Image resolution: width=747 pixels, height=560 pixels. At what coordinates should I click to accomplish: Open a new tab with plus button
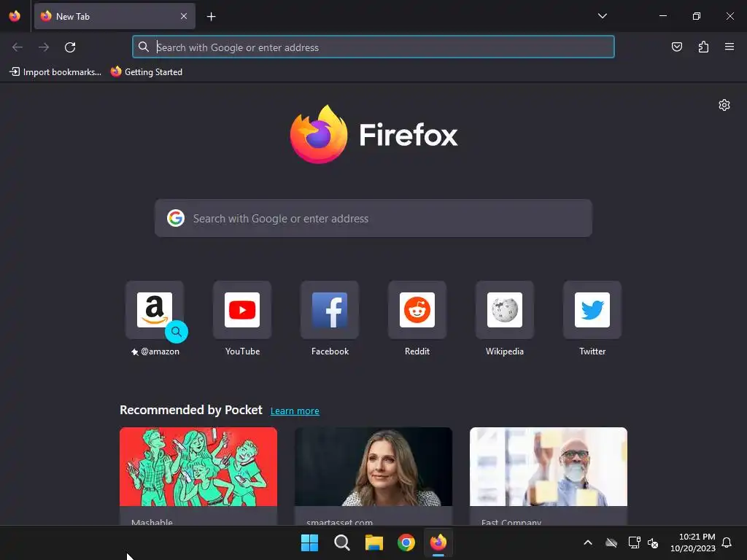click(x=211, y=17)
